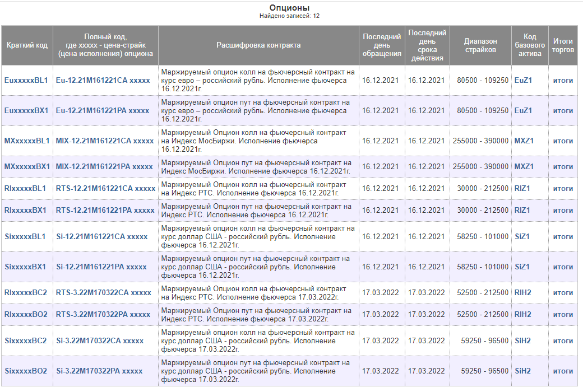Open the EuxxxxxBL1 short code link

26,80
